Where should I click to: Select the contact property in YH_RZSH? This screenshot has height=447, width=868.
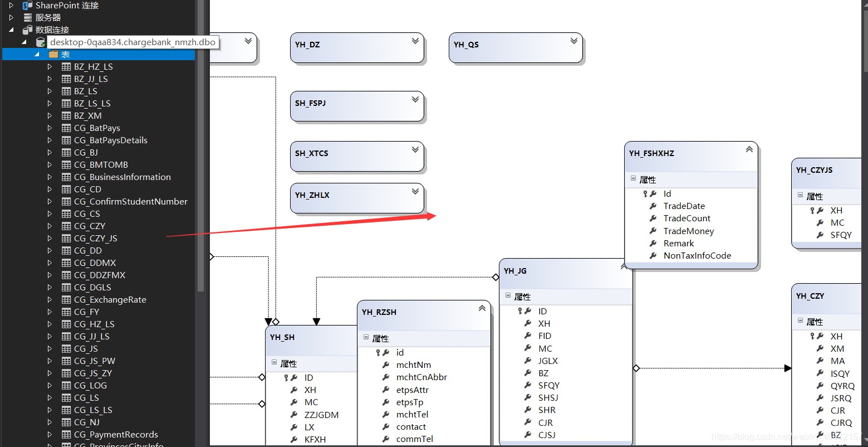click(x=411, y=427)
